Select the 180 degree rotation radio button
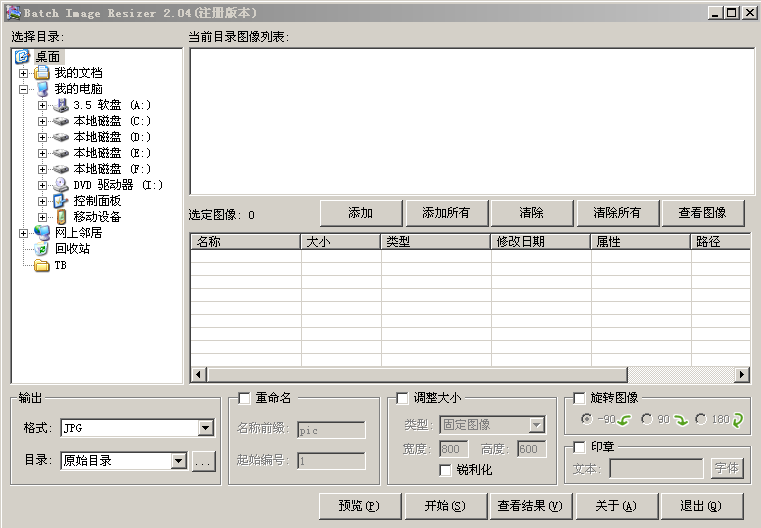 701,419
